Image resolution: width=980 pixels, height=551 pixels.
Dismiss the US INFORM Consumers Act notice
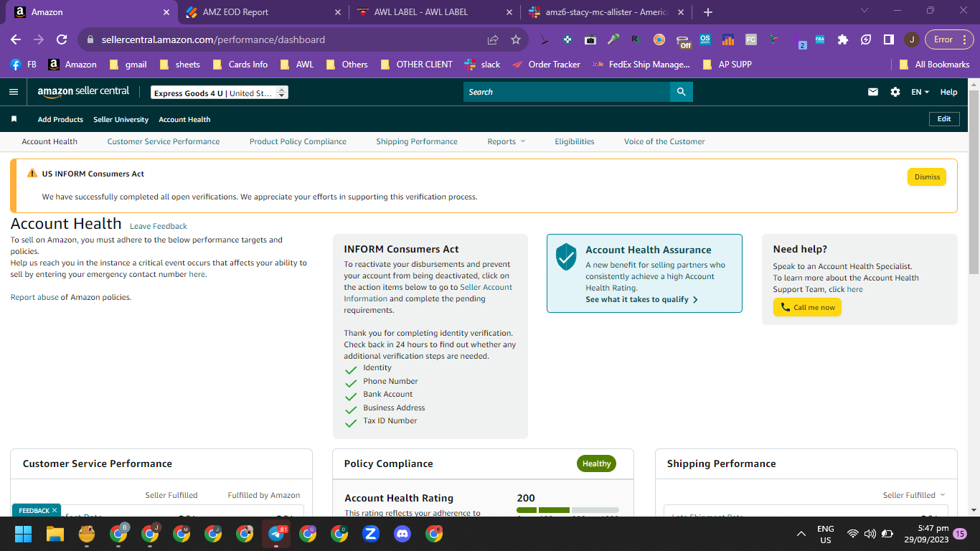[x=927, y=176]
